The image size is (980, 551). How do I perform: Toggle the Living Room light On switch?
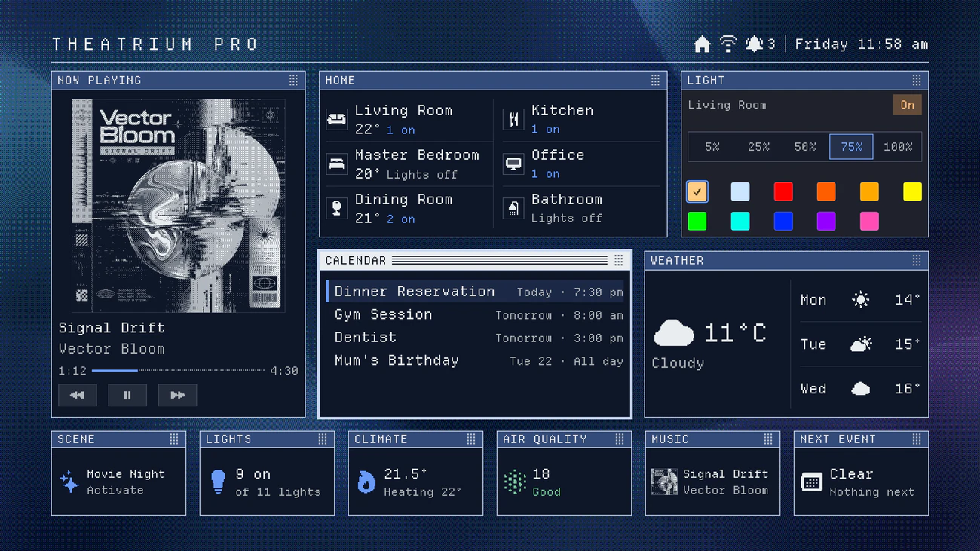click(x=907, y=105)
